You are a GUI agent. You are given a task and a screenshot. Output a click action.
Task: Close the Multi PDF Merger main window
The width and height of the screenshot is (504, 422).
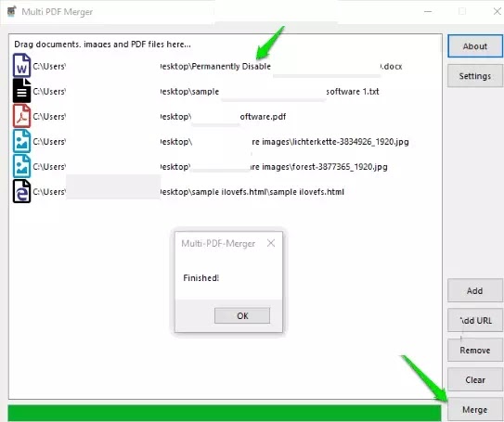[497, 11]
